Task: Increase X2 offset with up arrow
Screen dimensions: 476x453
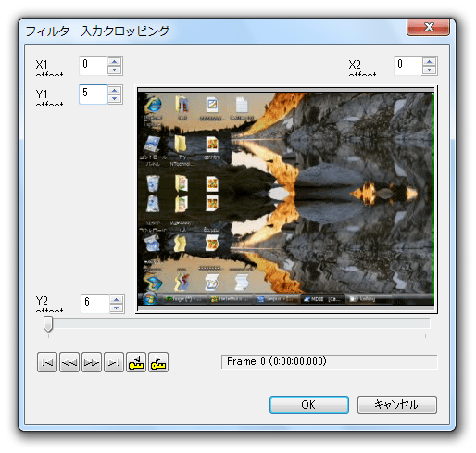Action: click(x=429, y=61)
